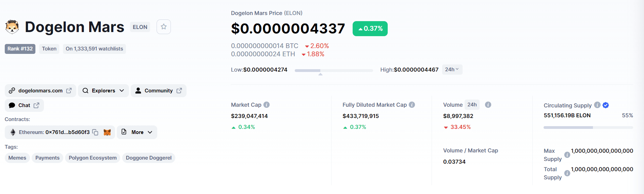Expand the Explorers dropdown
Screen dimensions: 644x194
pos(103,91)
